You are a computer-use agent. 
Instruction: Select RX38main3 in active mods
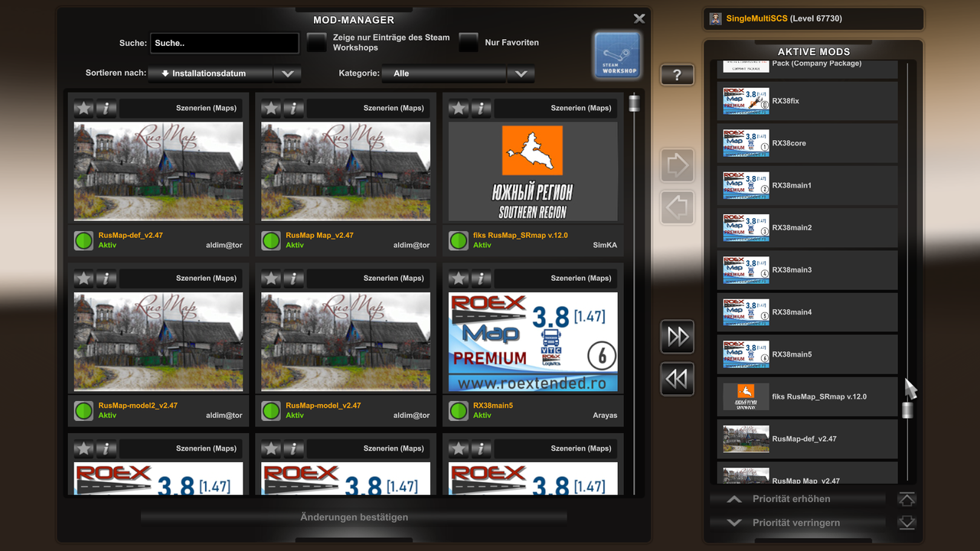[807, 270]
